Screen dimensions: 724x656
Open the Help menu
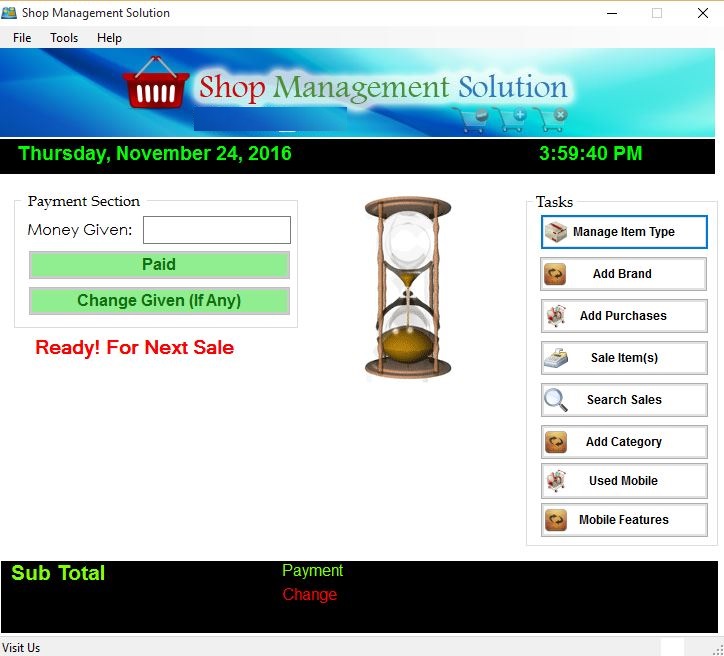(109, 38)
